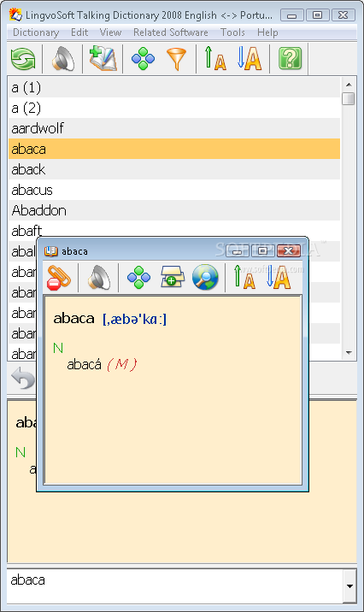This screenshot has width=364, height=612.
Task: Open the Related Software menu
Action: pyautogui.click(x=171, y=32)
